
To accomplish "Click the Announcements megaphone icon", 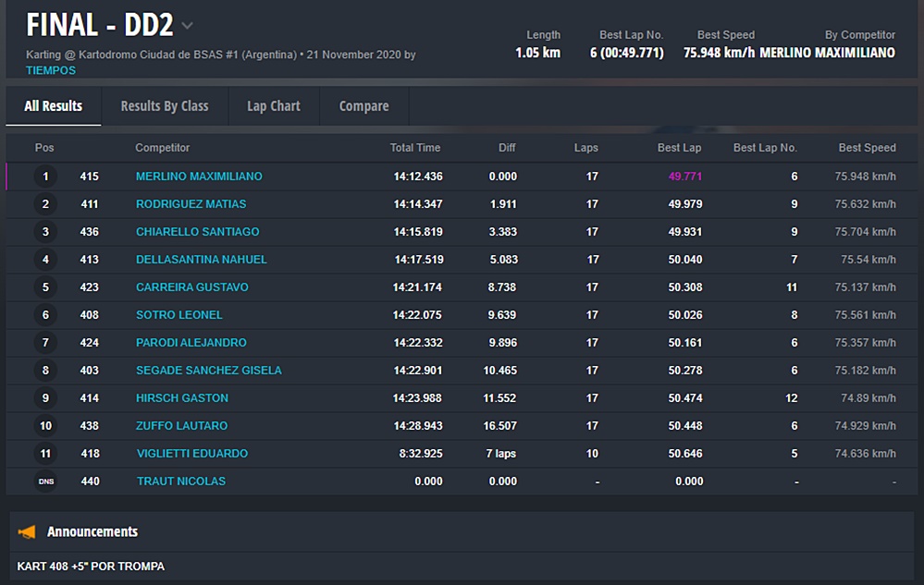I will pos(28,531).
